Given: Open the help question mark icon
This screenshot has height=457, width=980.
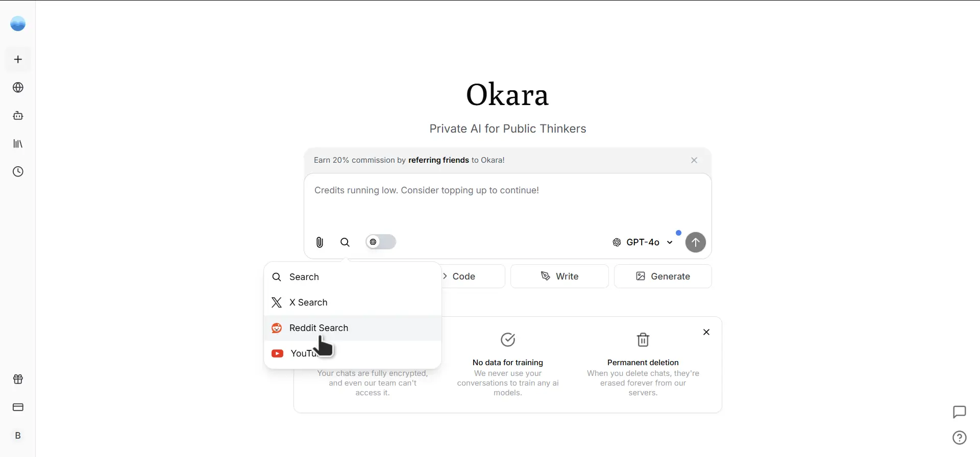Looking at the screenshot, I should (960, 438).
